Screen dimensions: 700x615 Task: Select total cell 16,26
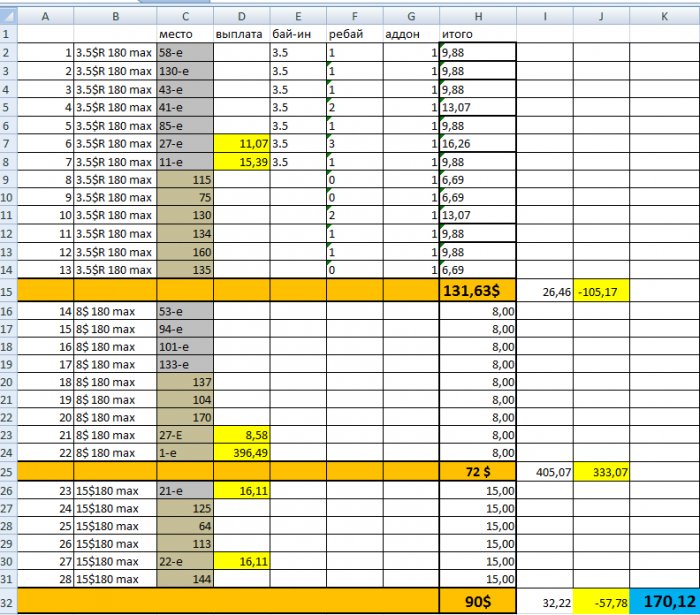478,144
